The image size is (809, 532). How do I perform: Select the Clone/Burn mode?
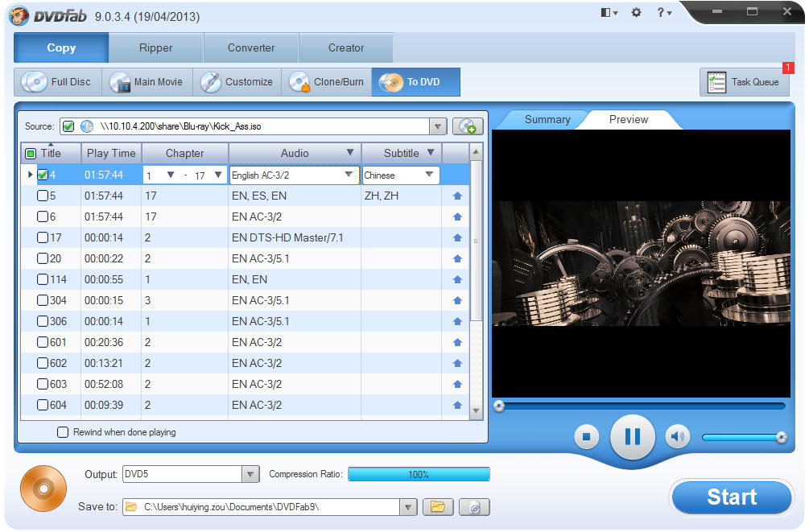(327, 81)
